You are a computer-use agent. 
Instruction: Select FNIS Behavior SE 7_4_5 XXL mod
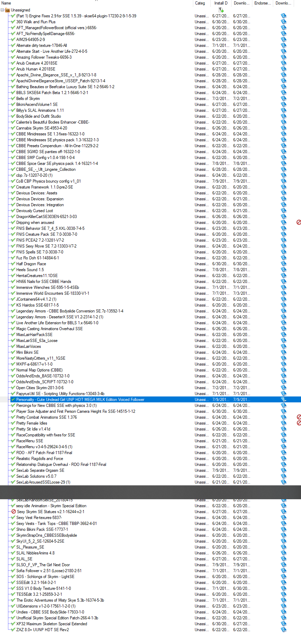pos(50,228)
